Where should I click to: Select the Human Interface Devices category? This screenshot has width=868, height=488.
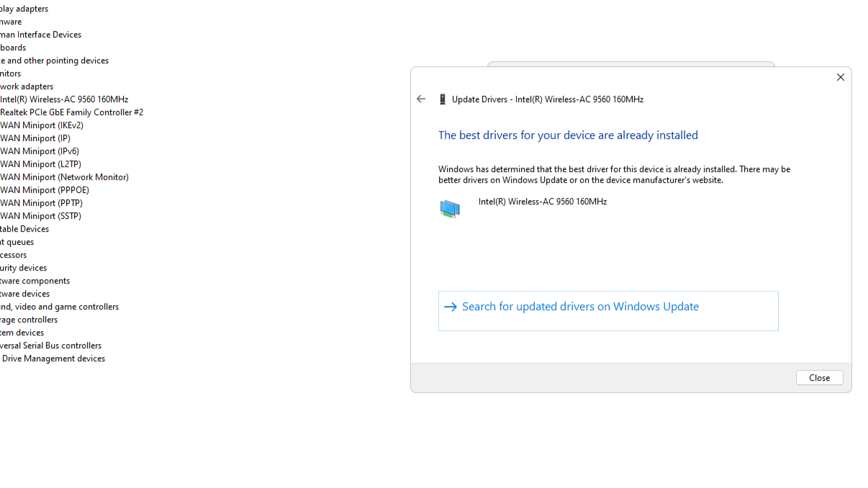point(40,35)
